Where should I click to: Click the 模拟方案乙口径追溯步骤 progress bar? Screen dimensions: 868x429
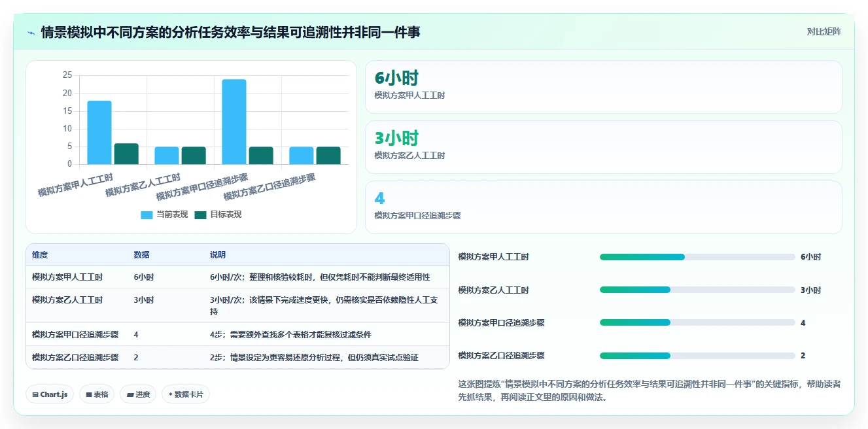tap(697, 356)
